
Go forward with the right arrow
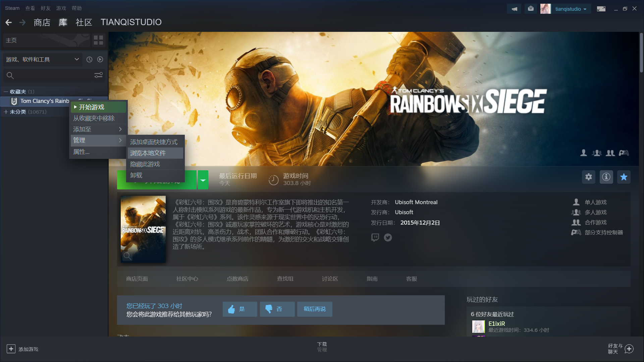[x=22, y=22]
